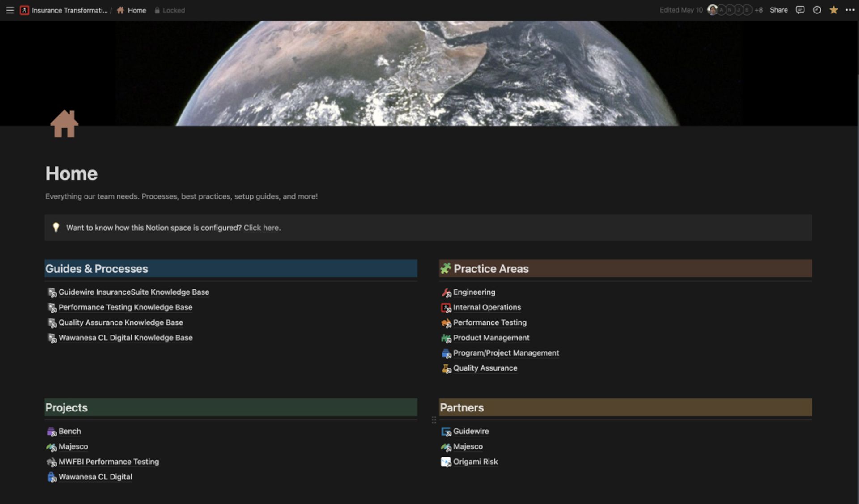859x504 pixels.
Task: Click the Share button
Action: coord(778,10)
